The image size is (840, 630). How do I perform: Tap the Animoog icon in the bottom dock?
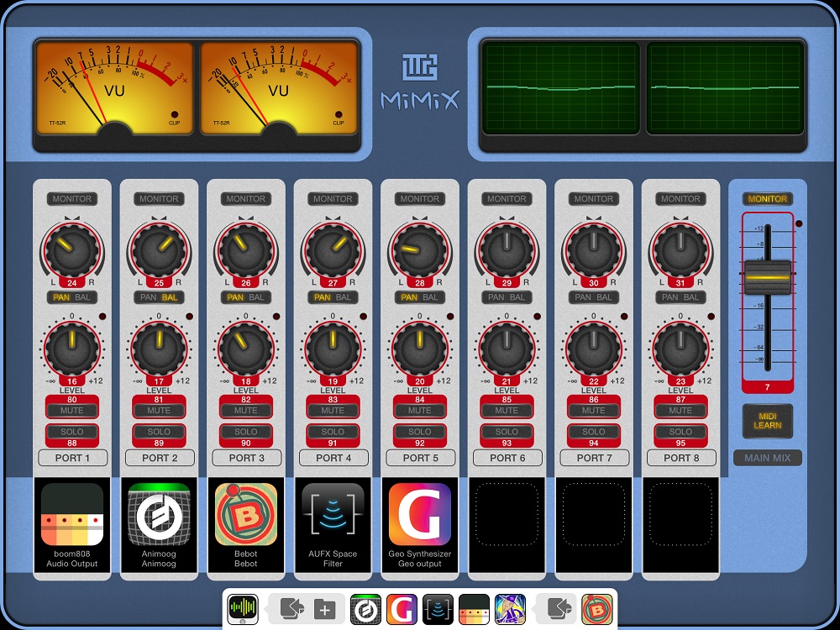coord(366,609)
